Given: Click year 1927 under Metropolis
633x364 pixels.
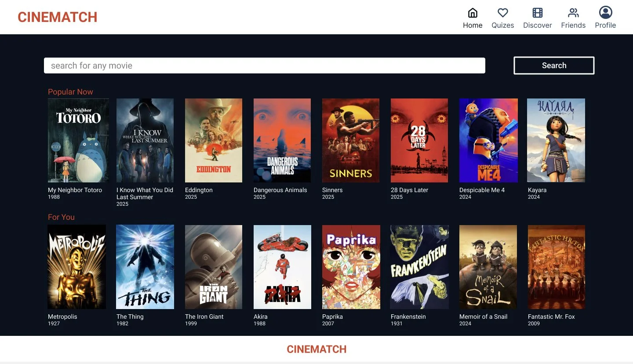Looking at the screenshot, I should coord(54,324).
